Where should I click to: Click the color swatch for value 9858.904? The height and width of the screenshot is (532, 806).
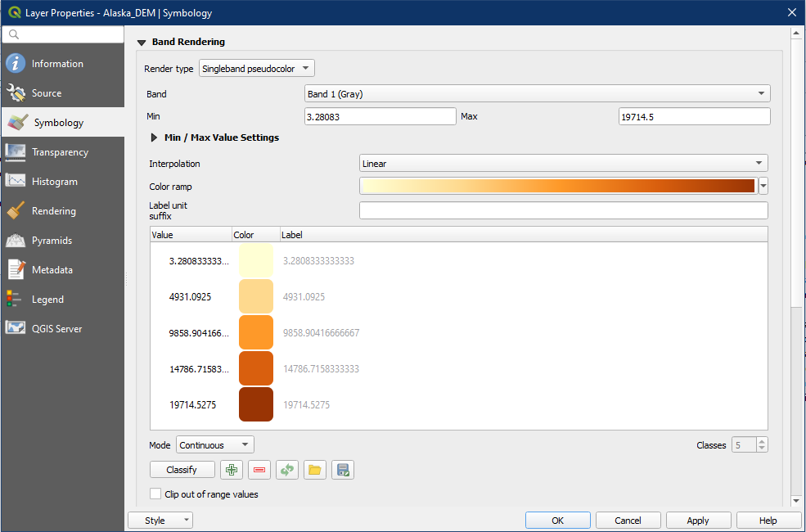(x=255, y=333)
